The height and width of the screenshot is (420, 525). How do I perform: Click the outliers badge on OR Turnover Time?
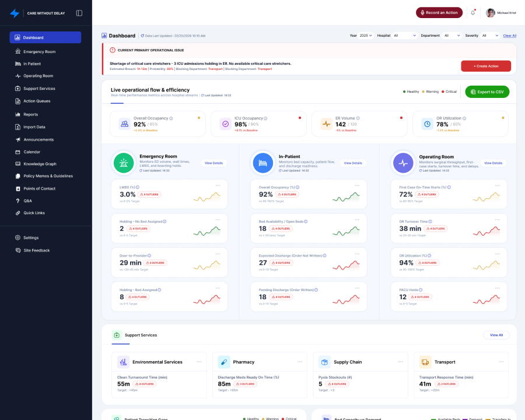[436, 229]
